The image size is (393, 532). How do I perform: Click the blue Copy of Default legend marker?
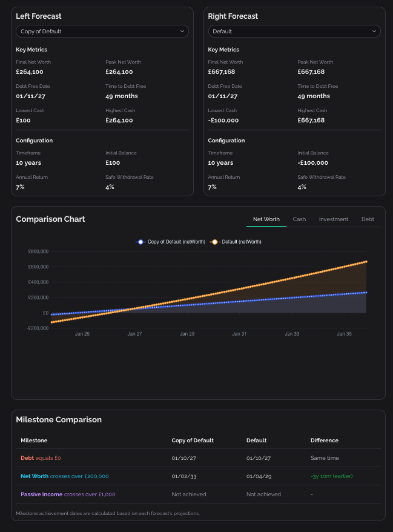coord(140,242)
